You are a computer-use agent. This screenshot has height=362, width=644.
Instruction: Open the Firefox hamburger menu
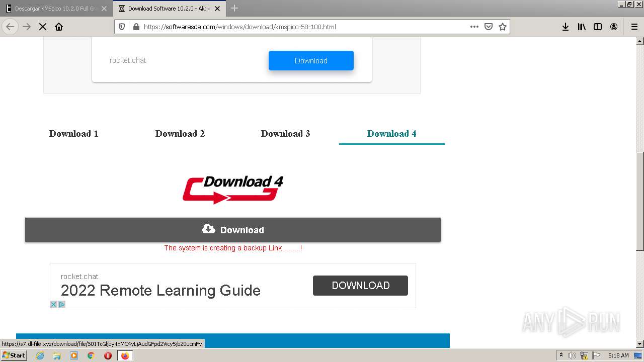634,27
